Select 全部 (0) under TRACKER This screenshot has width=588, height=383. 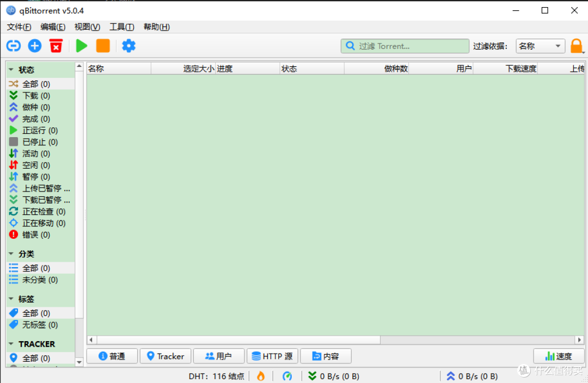(41, 358)
